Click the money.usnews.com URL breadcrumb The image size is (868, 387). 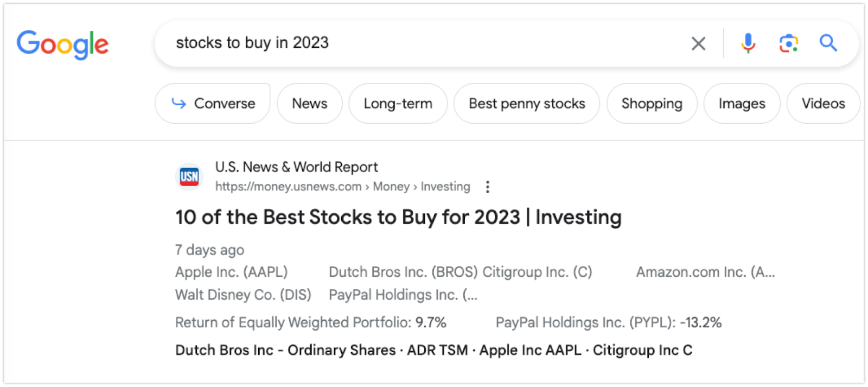tap(288, 187)
